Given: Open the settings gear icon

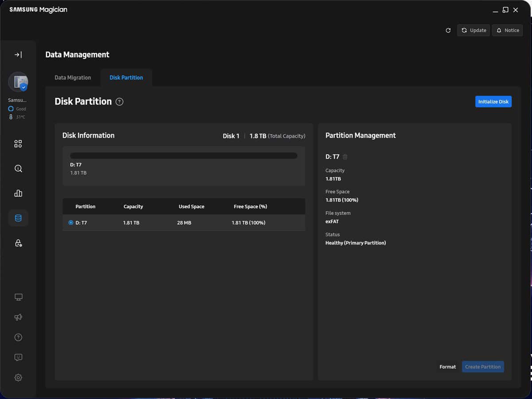Looking at the screenshot, I should [x=18, y=378].
